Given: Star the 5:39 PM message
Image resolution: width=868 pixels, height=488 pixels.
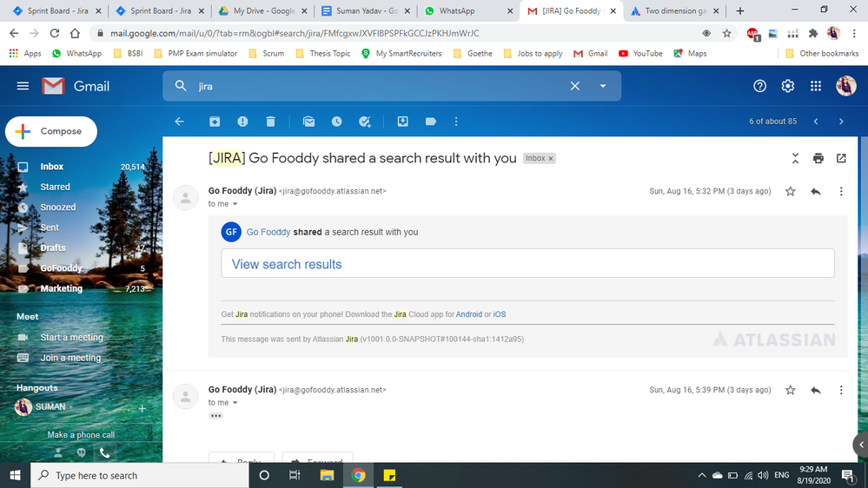Looking at the screenshot, I should (x=791, y=390).
